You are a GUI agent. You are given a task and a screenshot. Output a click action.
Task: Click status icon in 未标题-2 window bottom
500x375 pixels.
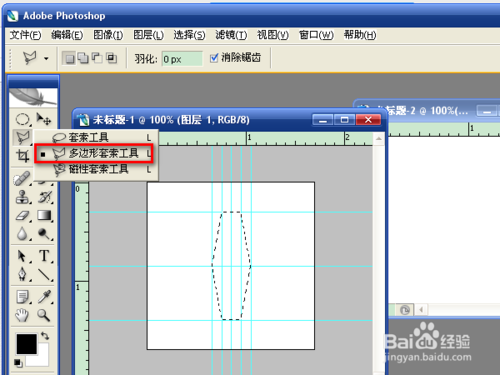(x=405, y=310)
